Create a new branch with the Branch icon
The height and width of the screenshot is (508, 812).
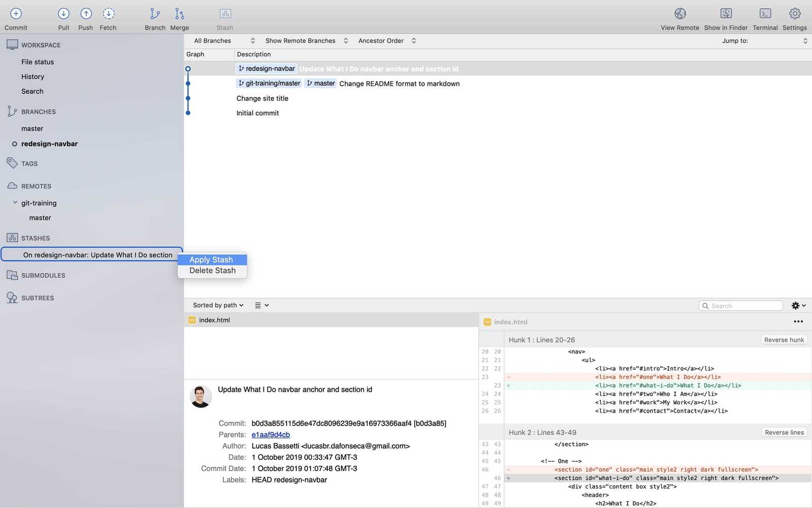click(155, 14)
